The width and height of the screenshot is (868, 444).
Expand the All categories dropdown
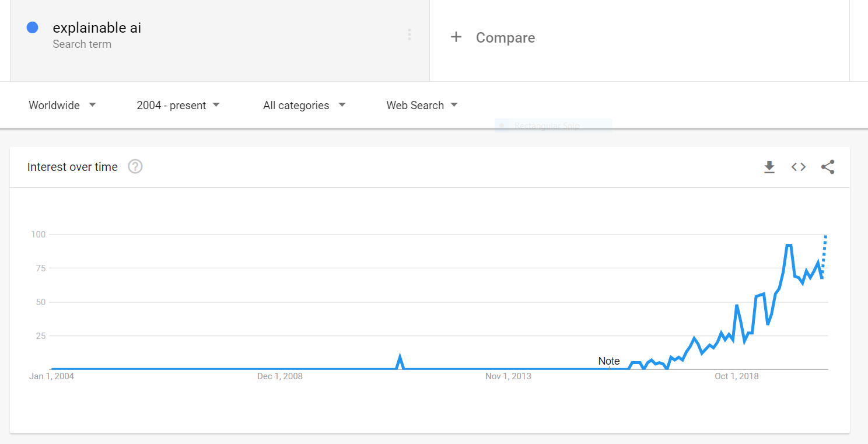point(304,105)
